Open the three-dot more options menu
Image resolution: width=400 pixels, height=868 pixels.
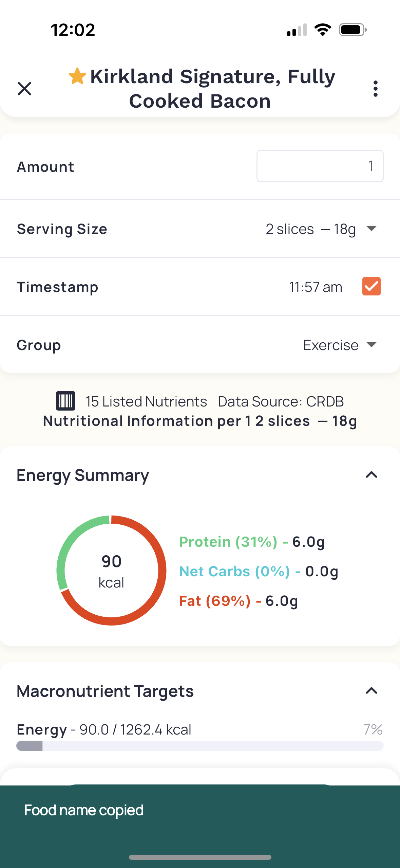pos(375,89)
